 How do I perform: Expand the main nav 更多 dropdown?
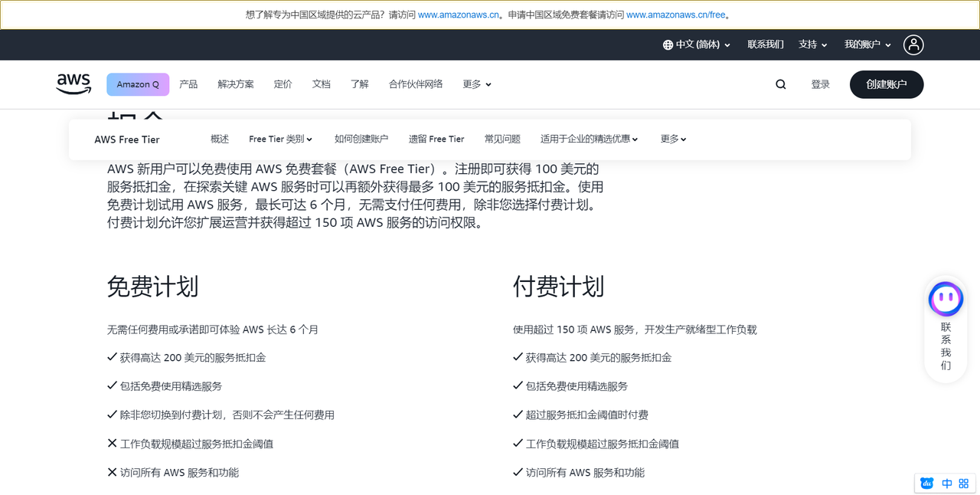pyautogui.click(x=477, y=84)
